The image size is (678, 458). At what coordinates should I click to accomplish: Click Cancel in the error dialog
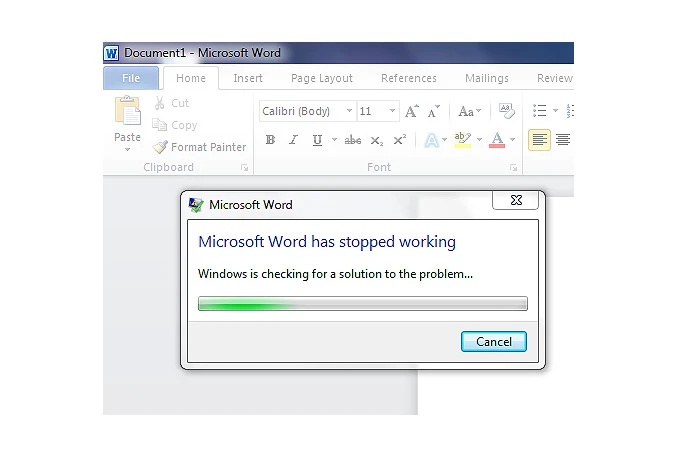494,342
